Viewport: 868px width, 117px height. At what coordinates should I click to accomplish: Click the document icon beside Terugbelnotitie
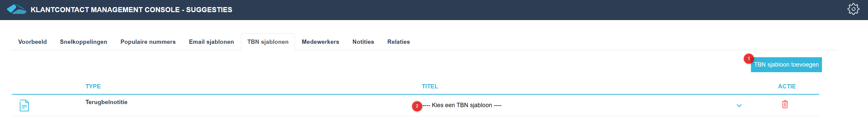pyautogui.click(x=24, y=106)
